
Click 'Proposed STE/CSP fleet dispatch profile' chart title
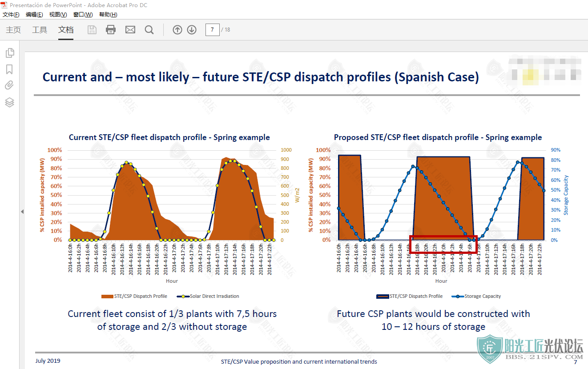click(438, 137)
